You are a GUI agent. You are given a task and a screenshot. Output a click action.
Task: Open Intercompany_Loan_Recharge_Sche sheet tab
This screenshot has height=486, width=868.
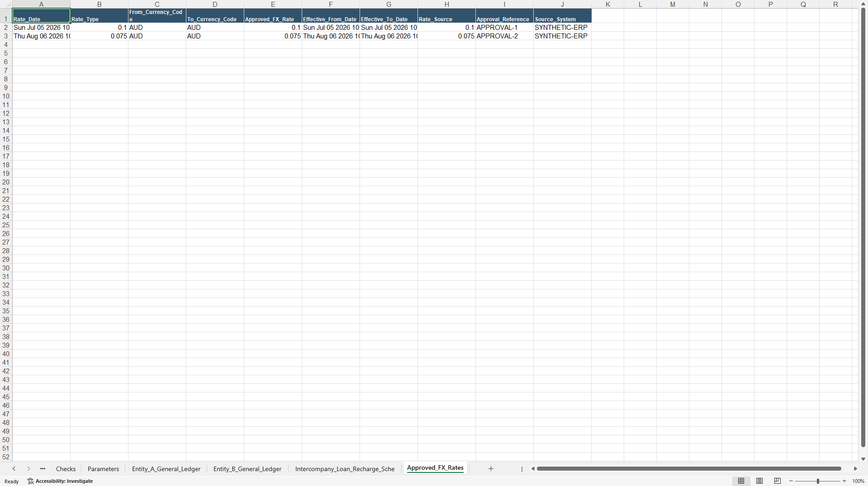pyautogui.click(x=345, y=469)
